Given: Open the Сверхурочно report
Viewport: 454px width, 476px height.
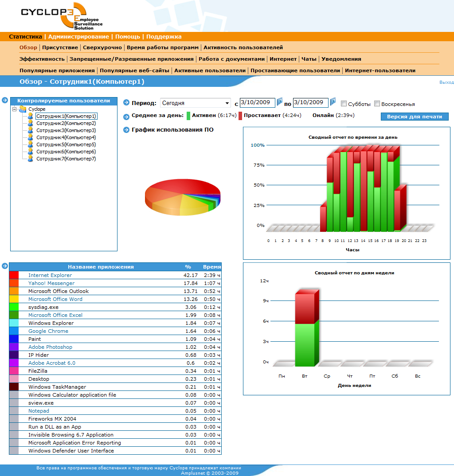Looking at the screenshot, I should click(102, 47).
